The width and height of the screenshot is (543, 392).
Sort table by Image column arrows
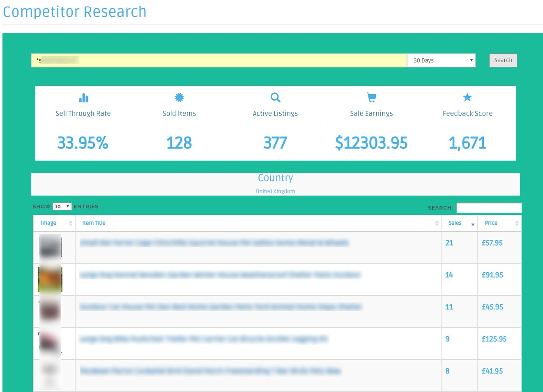pos(71,223)
